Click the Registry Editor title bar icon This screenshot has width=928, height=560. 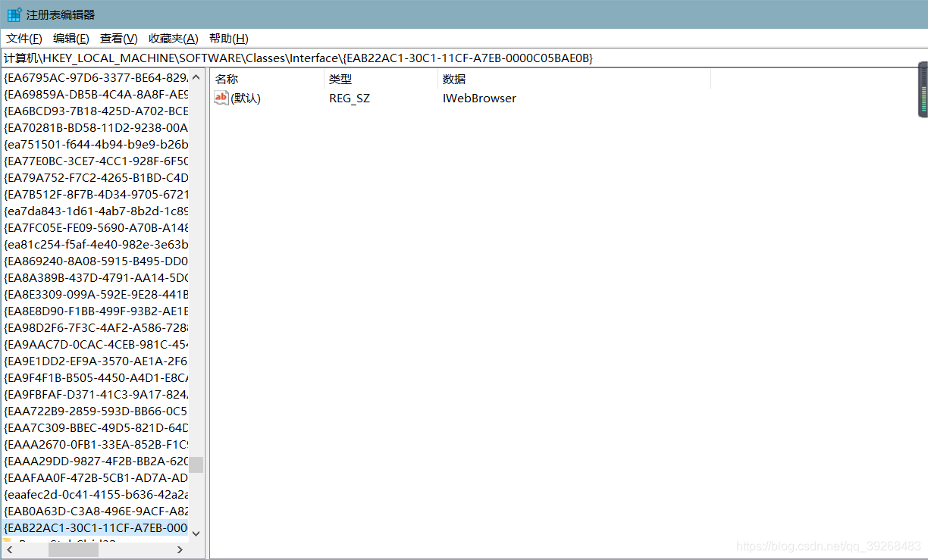coord(14,14)
